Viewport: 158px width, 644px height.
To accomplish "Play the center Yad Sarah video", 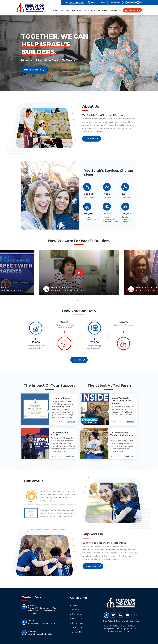I will pyautogui.click(x=79, y=273).
